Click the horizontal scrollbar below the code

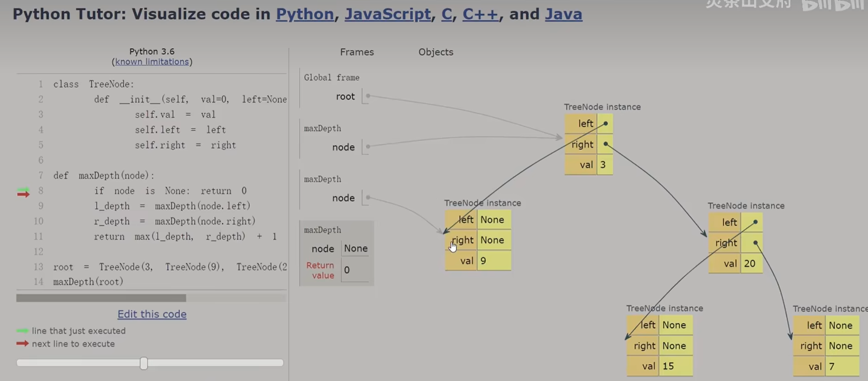(101, 298)
